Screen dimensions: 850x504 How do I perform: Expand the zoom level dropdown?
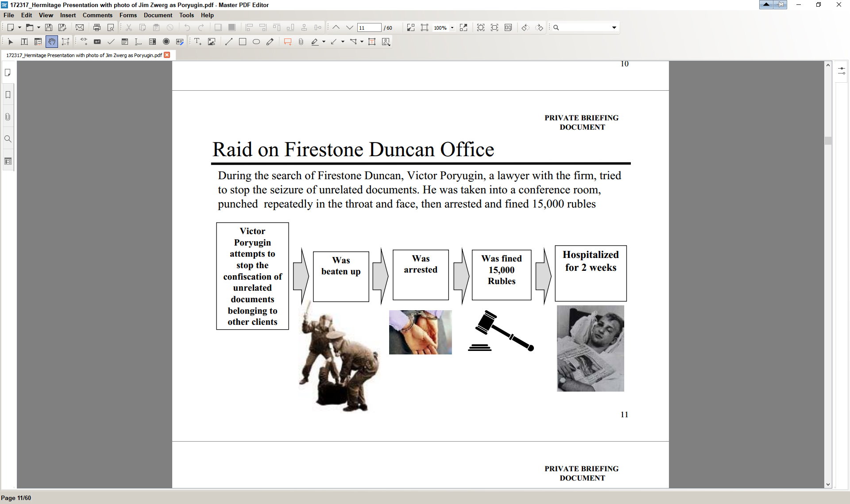(x=452, y=28)
